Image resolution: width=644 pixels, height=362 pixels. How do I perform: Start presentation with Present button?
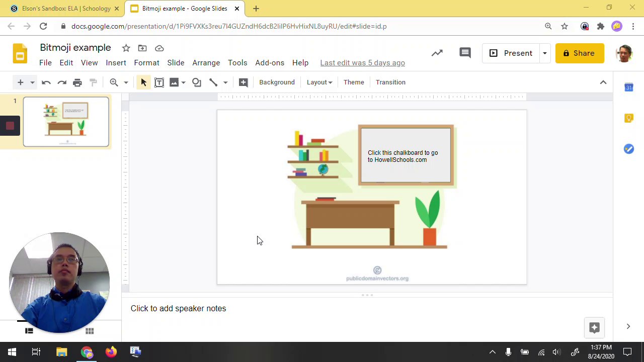511,53
